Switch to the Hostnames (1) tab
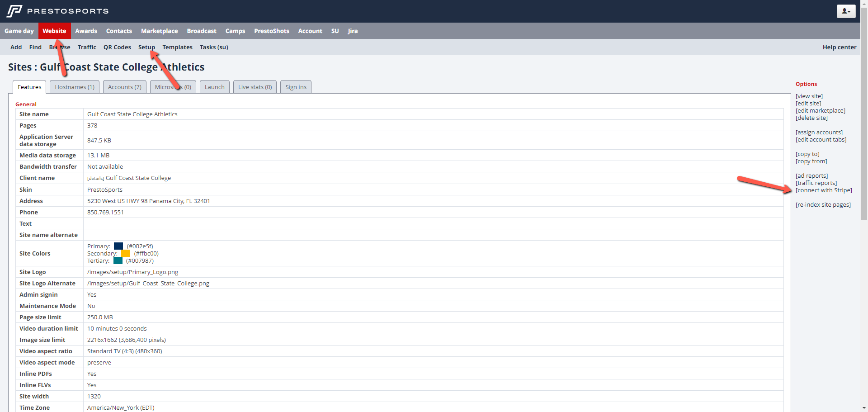868x412 pixels. click(75, 87)
